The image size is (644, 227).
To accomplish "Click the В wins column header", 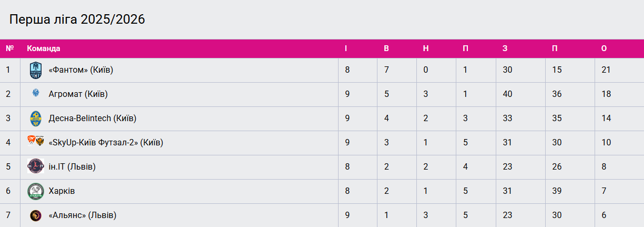I will point(386,48).
